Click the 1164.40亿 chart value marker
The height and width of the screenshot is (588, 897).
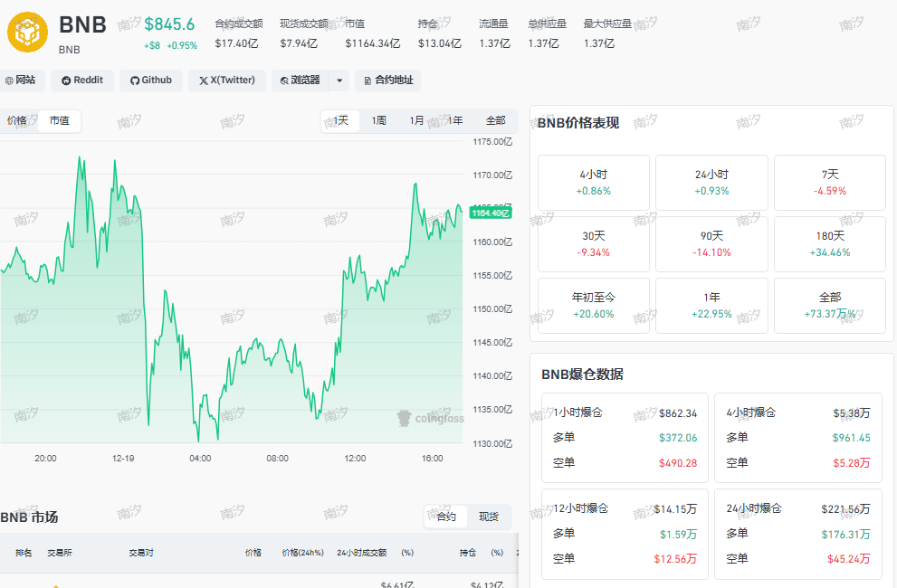coord(491,213)
